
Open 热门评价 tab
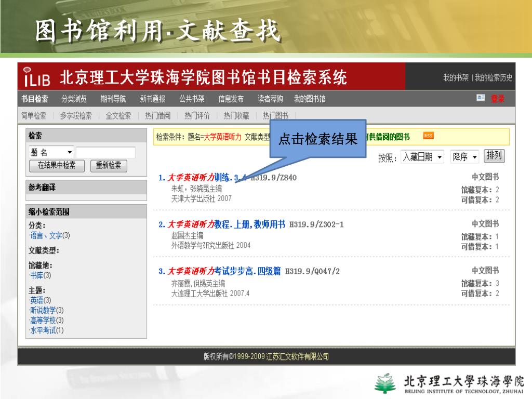(197, 116)
